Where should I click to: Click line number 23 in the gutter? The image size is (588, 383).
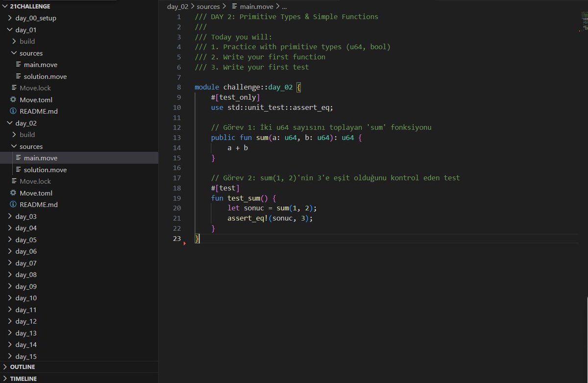click(177, 239)
